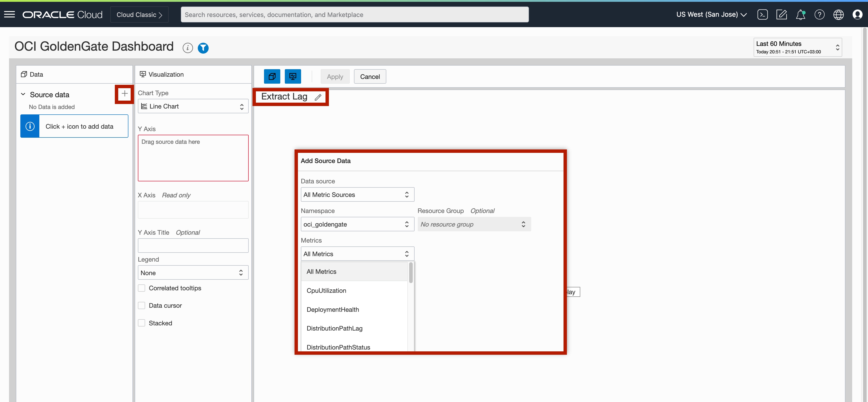Open the user profile avatar icon
Image resolution: width=868 pixels, height=402 pixels.
click(857, 14)
